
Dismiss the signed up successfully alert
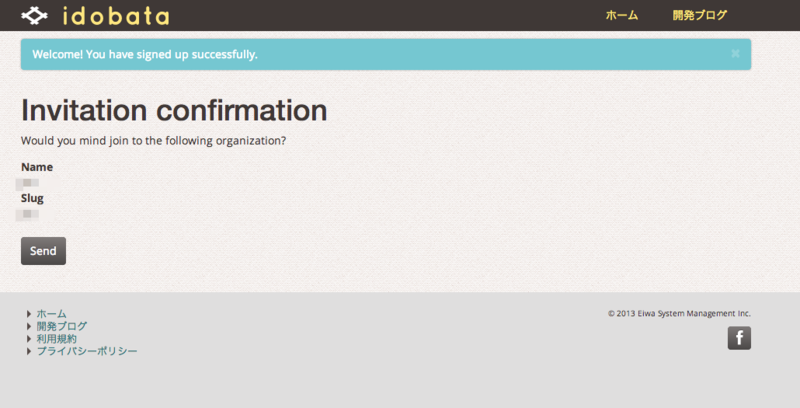(735, 54)
